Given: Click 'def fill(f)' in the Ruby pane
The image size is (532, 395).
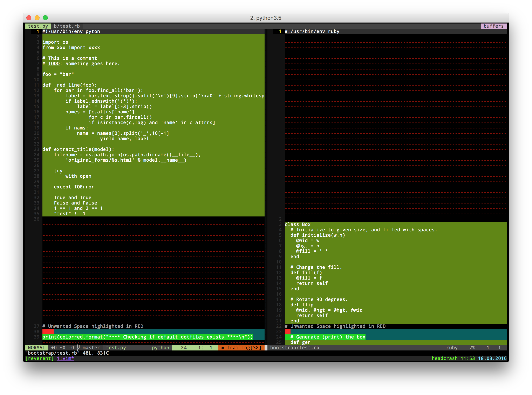Looking at the screenshot, I should (x=306, y=273).
